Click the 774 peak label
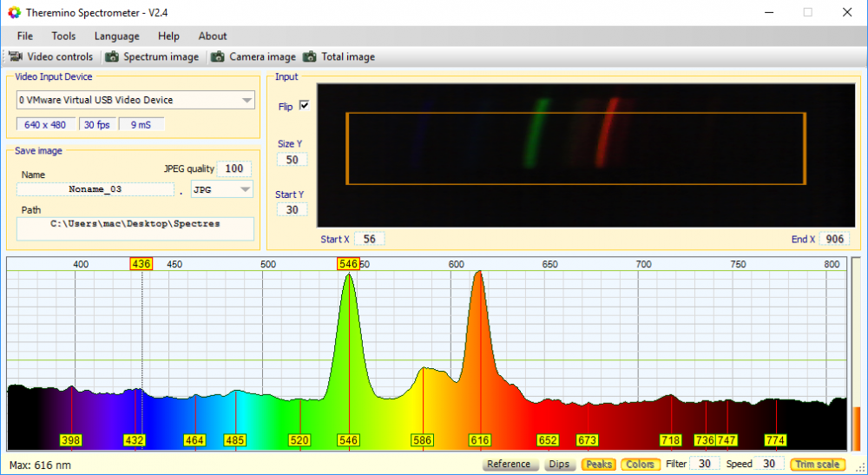868x475 pixels. point(775,440)
